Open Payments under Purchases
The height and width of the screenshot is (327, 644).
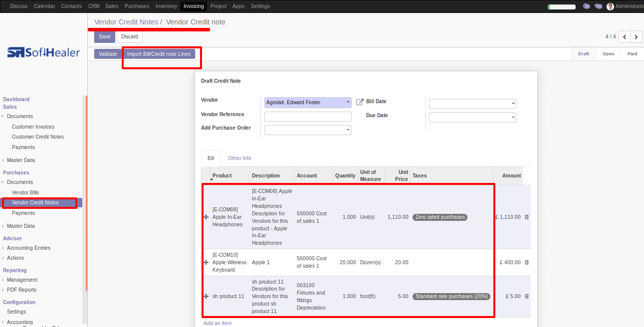[23, 213]
